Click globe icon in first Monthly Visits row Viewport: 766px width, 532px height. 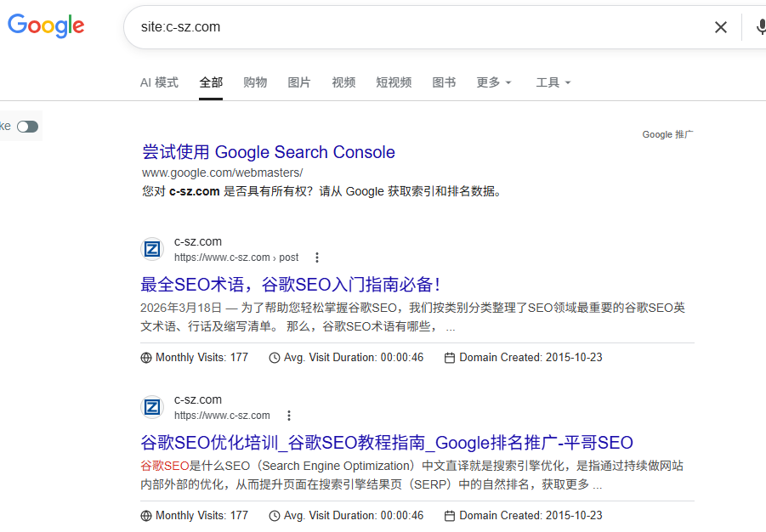pyautogui.click(x=146, y=358)
